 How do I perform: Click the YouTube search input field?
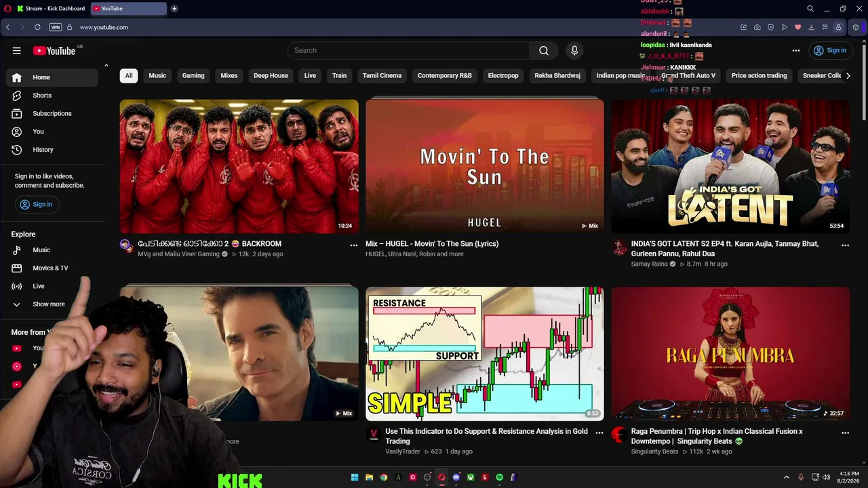click(x=408, y=50)
